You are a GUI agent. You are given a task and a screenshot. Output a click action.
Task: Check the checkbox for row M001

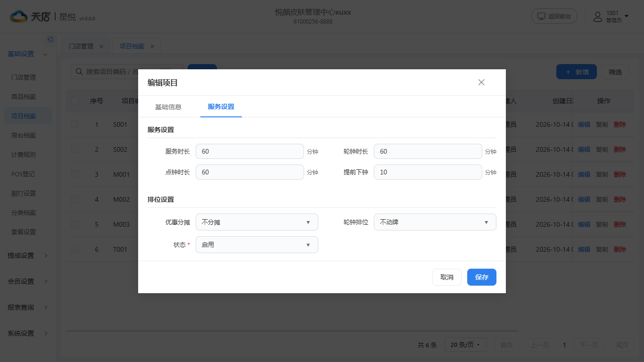pos(75,174)
